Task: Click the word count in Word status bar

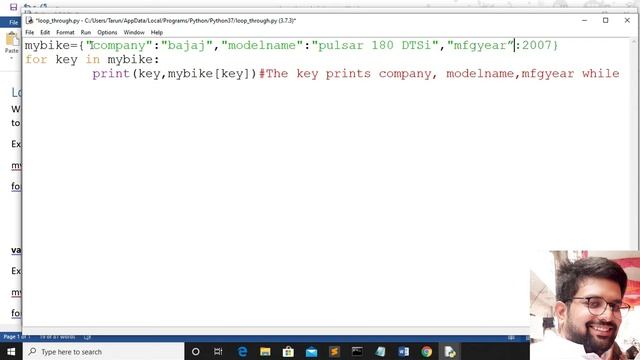Action: pyautogui.click(x=58, y=337)
